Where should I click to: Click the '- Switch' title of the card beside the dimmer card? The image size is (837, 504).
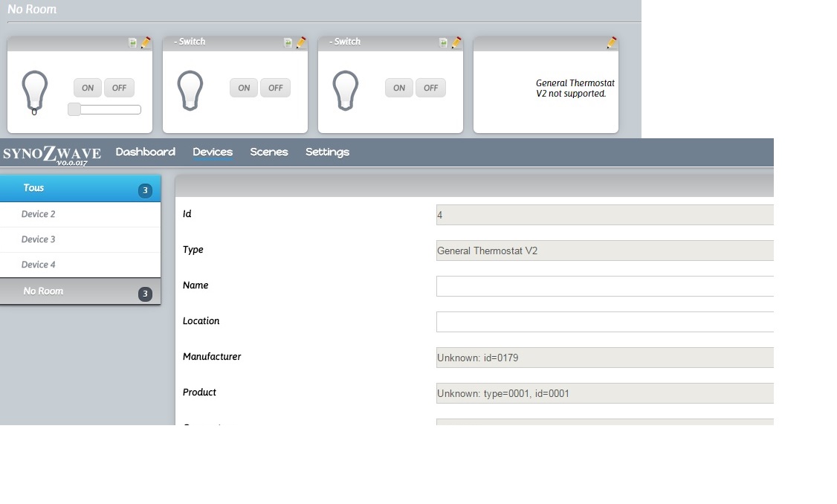coord(190,42)
